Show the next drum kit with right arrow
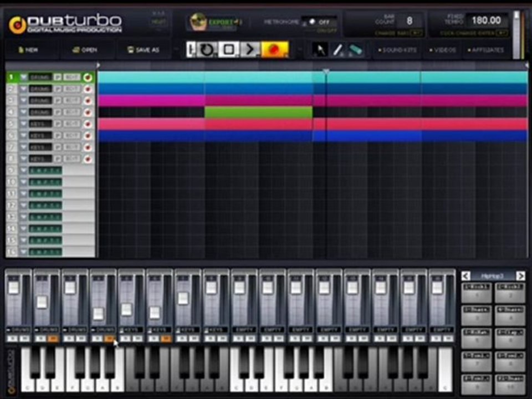Viewport: 532px width, 399px height. 520,276
